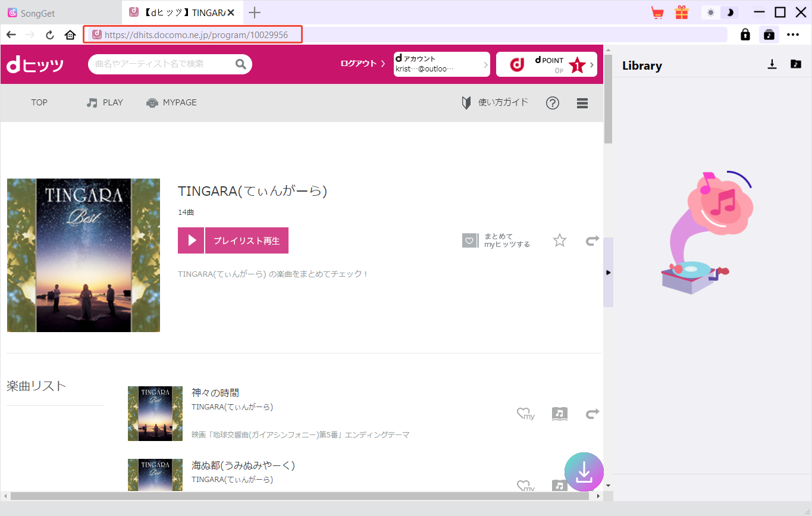Click the gift promotion icon
Image resolution: width=812 pixels, height=516 pixels.
[682, 12]
